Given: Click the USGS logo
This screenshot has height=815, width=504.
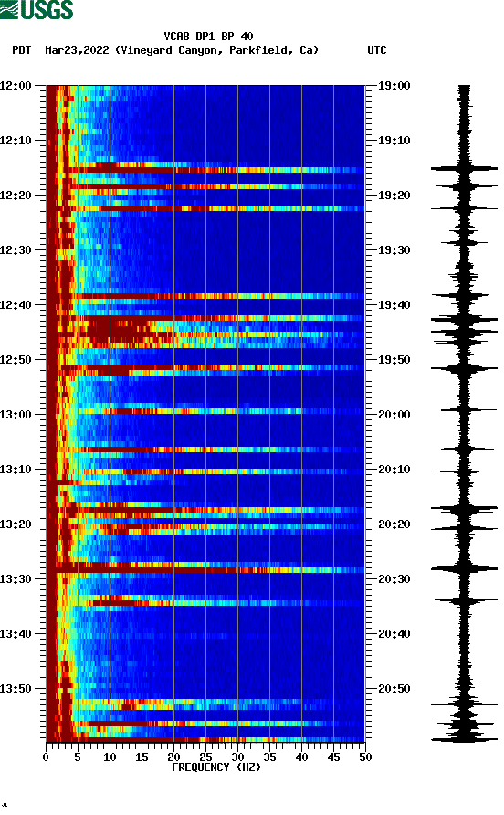Looking at the screenshot, I should pos(37,10).
